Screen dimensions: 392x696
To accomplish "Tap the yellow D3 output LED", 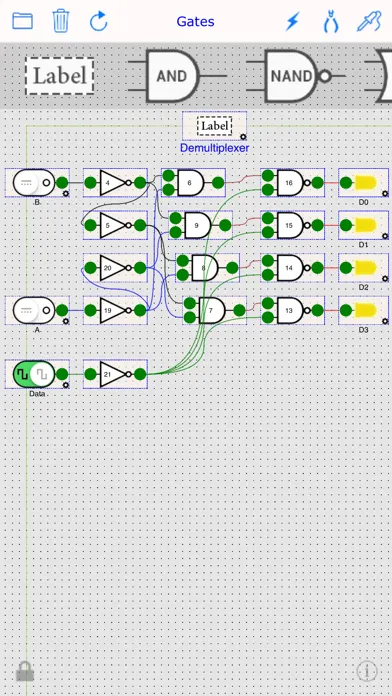I will point(365,310).
